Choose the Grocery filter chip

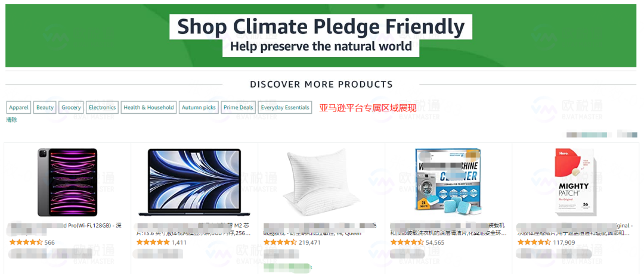click(71, 107)
